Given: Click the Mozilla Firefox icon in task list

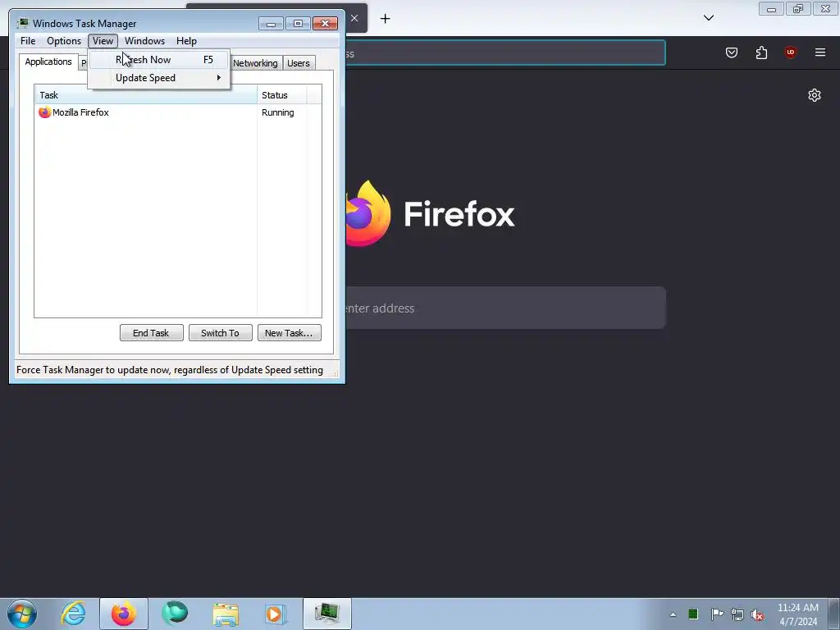Looking at the screenshot, I should (44, 112).
